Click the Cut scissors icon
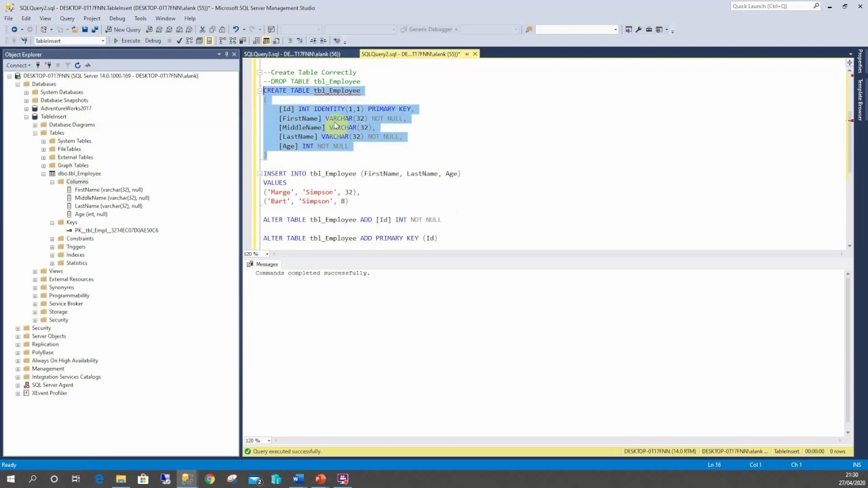The width and height of the screenshot is (868, 488). point(202,29)
